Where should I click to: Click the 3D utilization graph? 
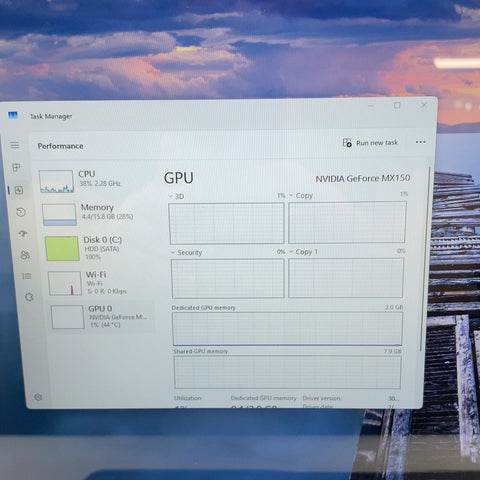click(x=227, y=223)
